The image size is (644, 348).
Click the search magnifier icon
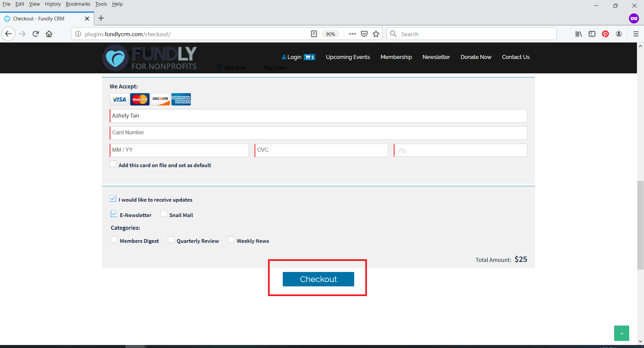(393, 34)
